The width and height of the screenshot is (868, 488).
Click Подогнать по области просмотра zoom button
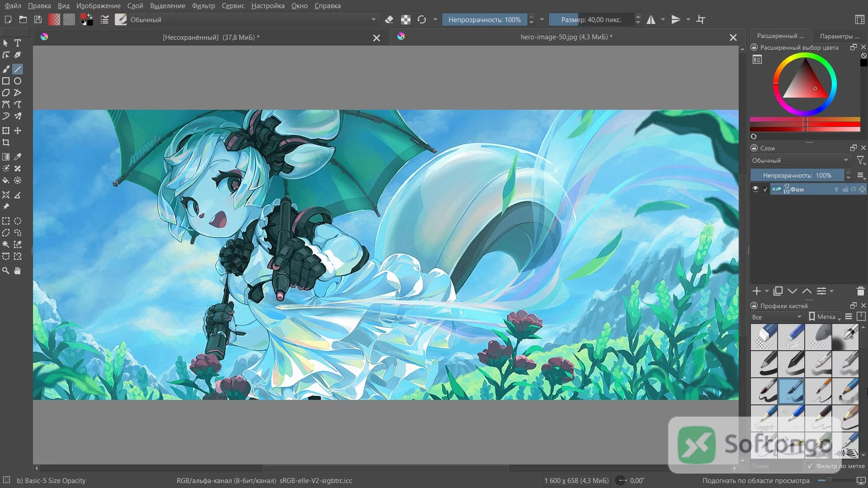(x=756, y=480)
